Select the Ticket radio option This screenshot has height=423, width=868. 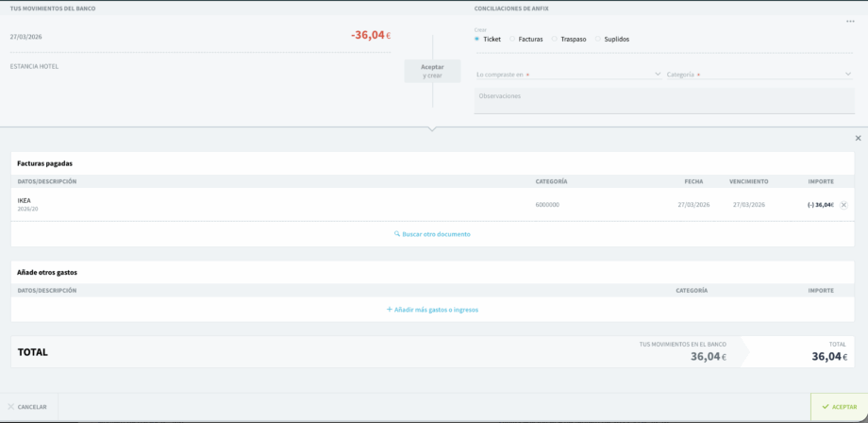[477, 39]
